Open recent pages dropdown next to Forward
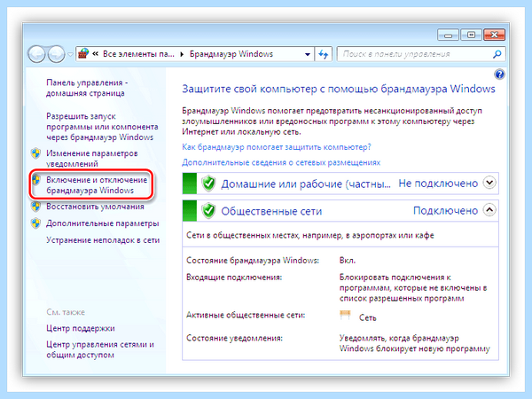Image resolution: width=532 pixels, height=399 pixels. pos(70,54)
